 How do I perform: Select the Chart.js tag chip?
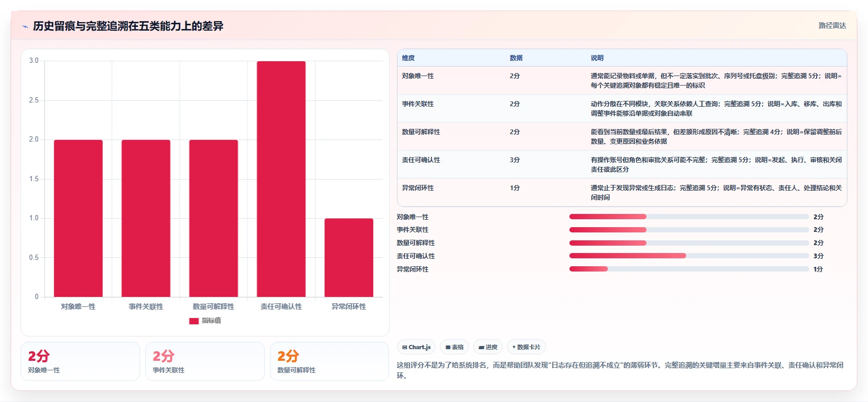416,347
